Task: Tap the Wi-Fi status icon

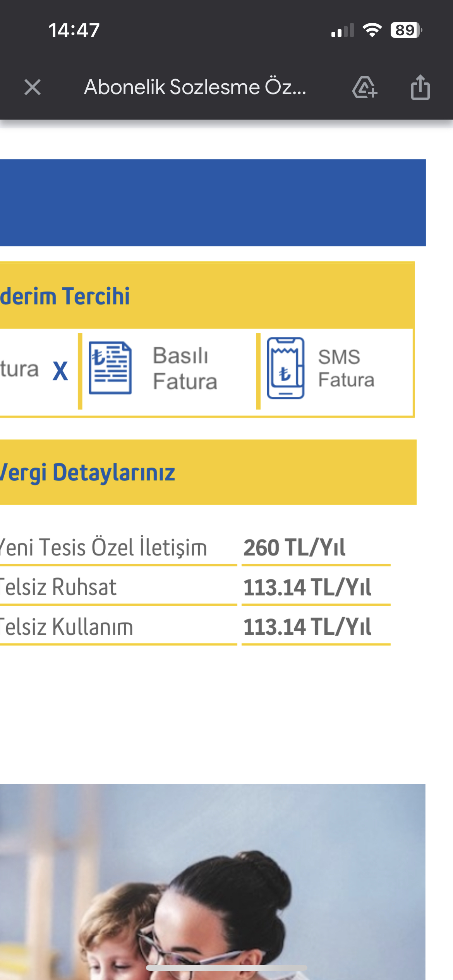Action: (372, 30)
